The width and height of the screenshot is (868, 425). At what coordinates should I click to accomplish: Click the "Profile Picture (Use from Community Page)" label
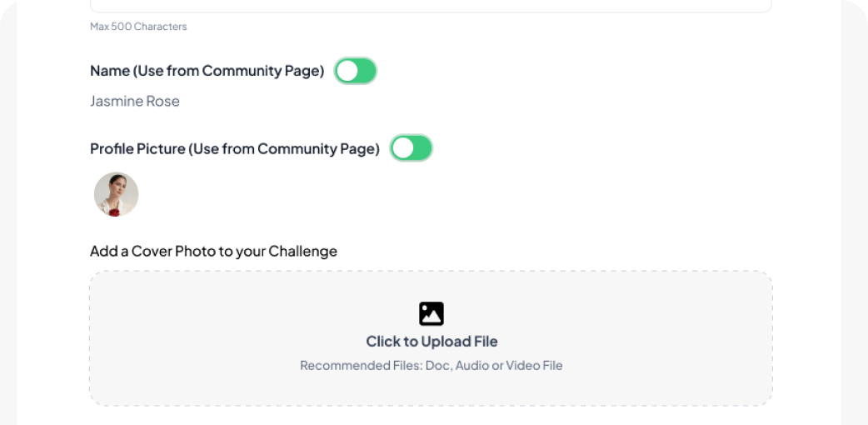[x=234, y=148]
